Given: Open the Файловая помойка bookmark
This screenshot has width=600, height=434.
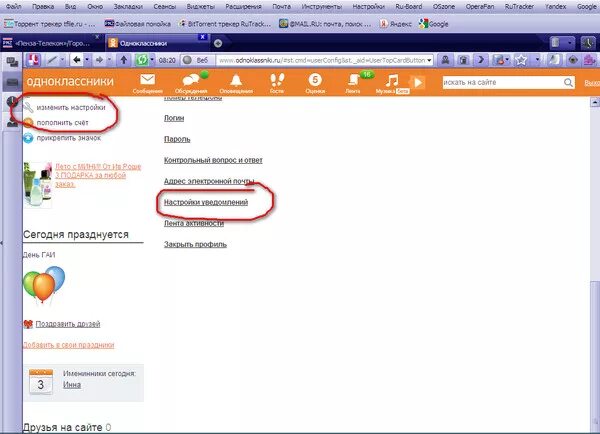Looking at the screenshot, I should coord(138,24).
